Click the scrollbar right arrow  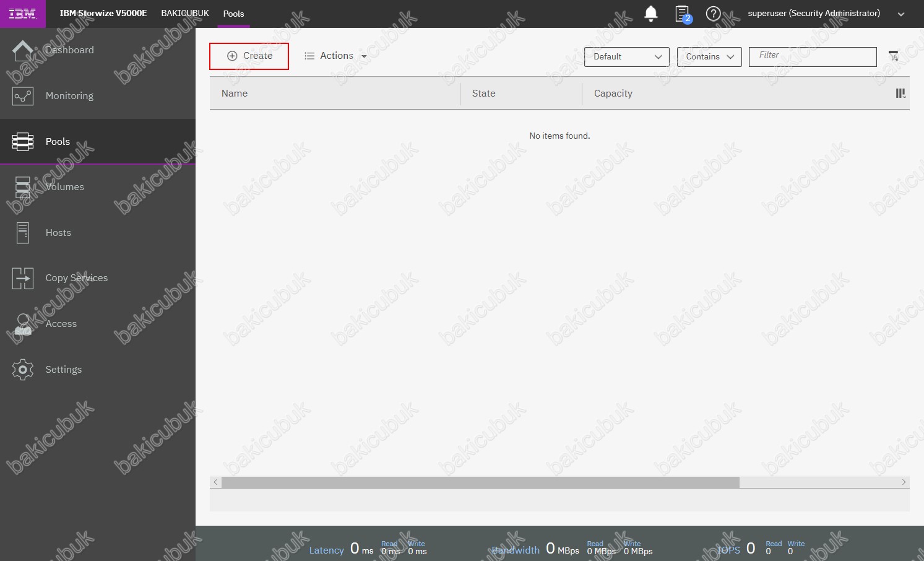coord(904,482)
